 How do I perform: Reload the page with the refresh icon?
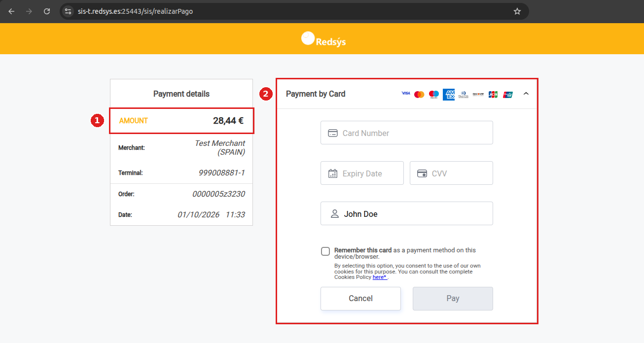coord(47,11)
